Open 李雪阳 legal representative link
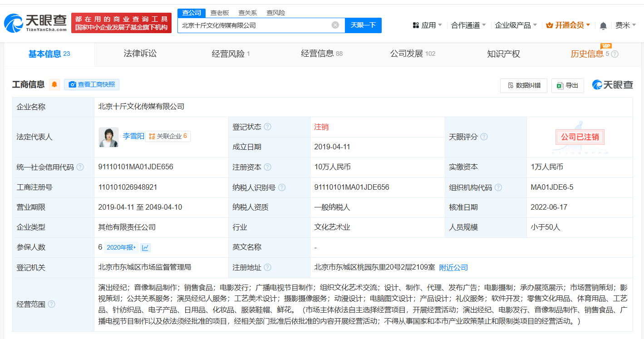 coord(133,136)
